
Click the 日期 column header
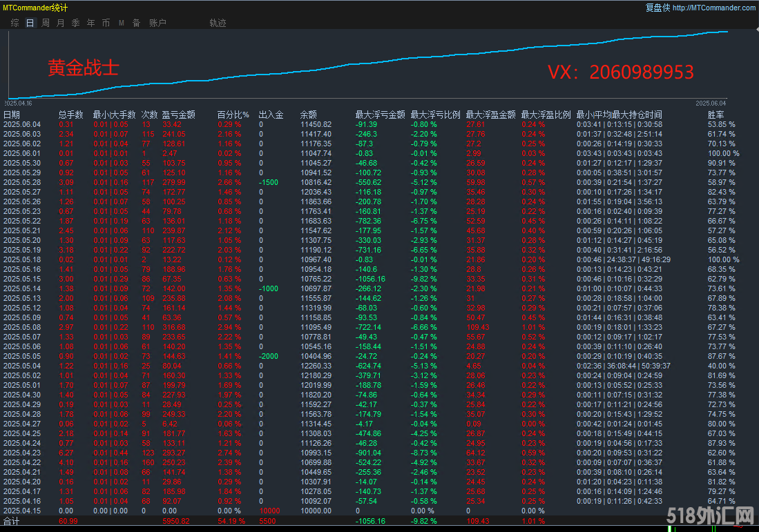pyautogui.click(x=12, y=115)
